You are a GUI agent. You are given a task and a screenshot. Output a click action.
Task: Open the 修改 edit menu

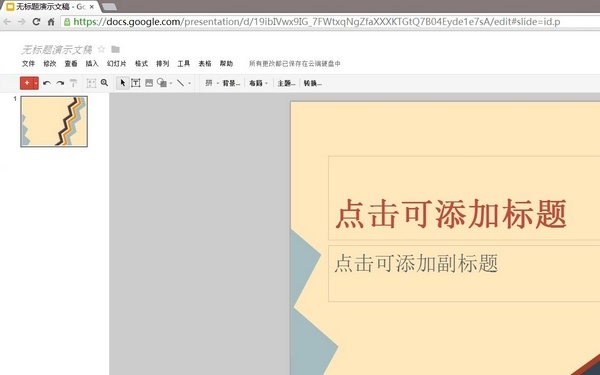pyautogui.click(x=50, y=64)
